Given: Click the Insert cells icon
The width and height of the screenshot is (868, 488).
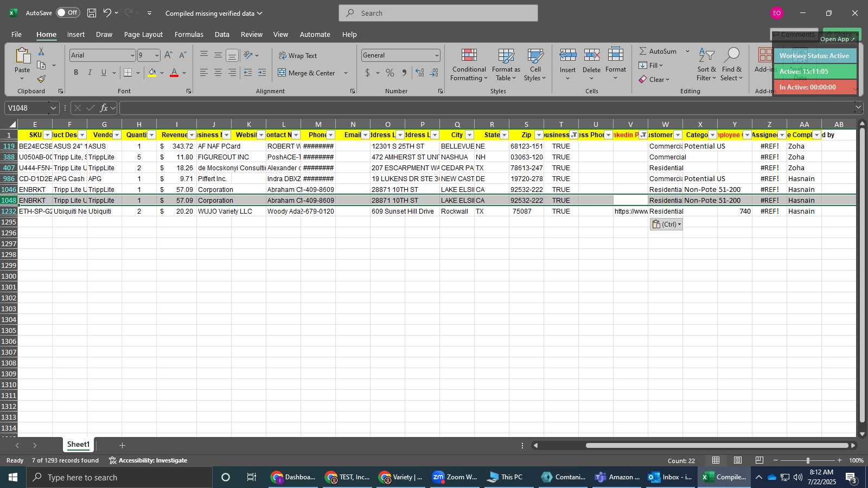Looking at the screenshot, I should 567,55.
